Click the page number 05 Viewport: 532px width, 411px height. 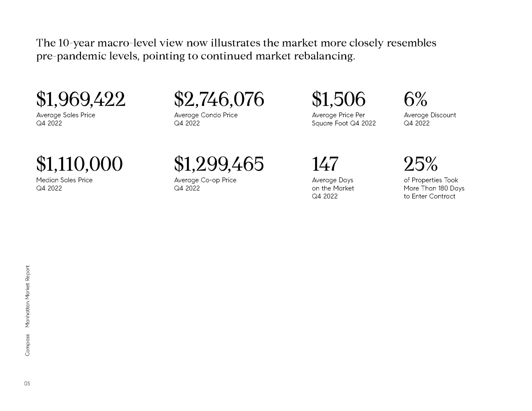(27, 384)
